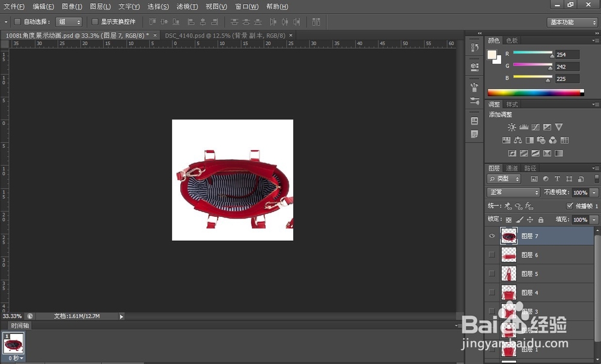This screenshot has width=601, height=364.
Task: Add a Posterize adjustment
Action: [523, 153]
